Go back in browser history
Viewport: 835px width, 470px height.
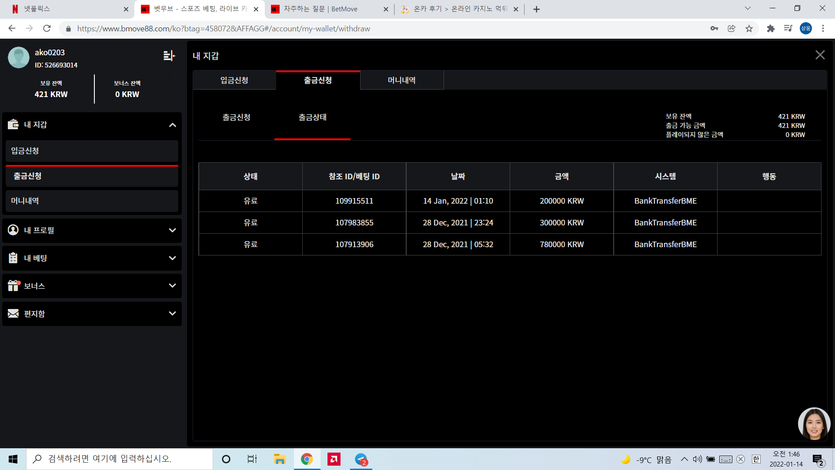(x=12, y=29)
